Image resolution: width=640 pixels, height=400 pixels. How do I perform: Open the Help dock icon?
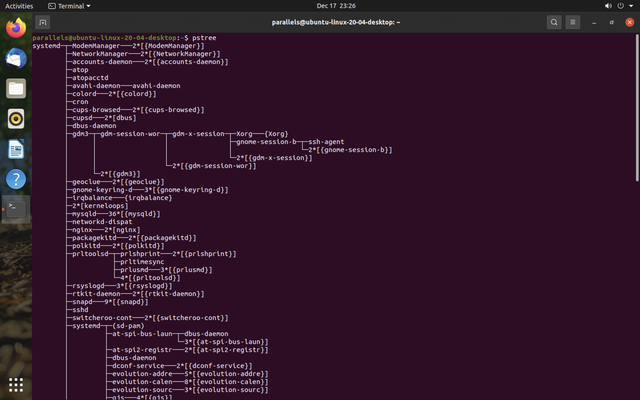[x=16, y=179]
